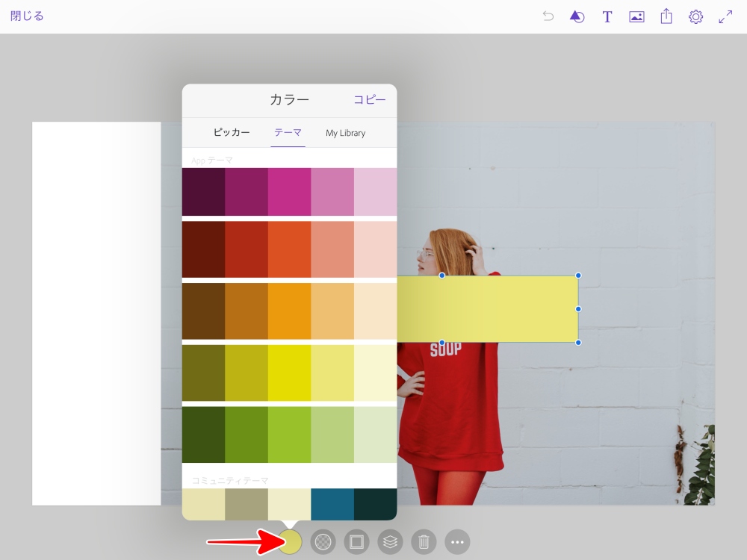This screenshot has width=747, height=560.
Task: Choose the pale cream-yellow swatch
Action: (x=376, y=373)
